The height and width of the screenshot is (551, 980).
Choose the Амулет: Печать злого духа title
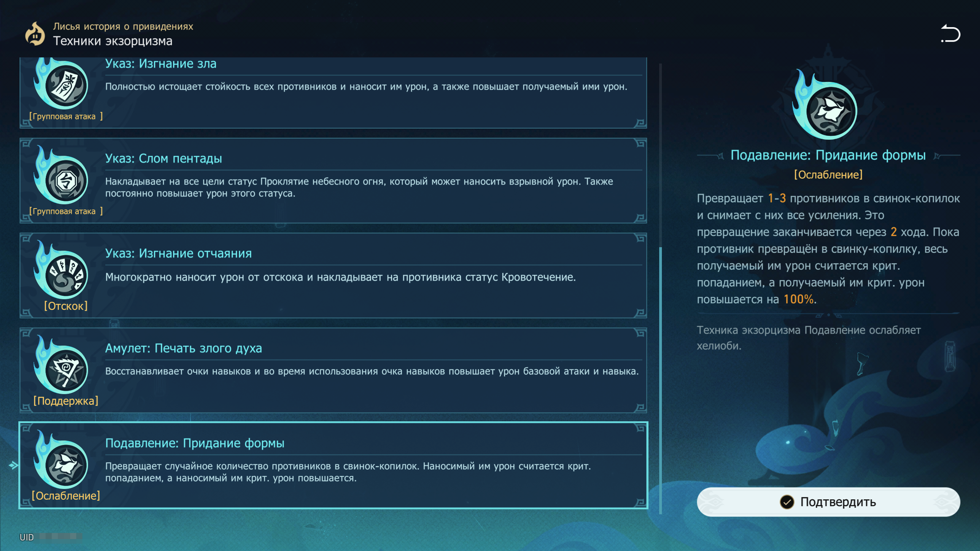tap(183, 348)
